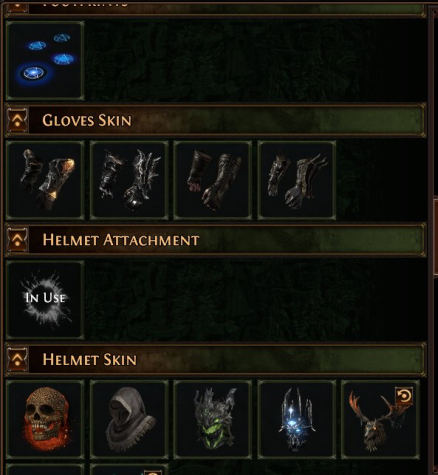438x475 pixels.
Task: Click the Helmet Skin header bar
Action: tap(215, 359)
